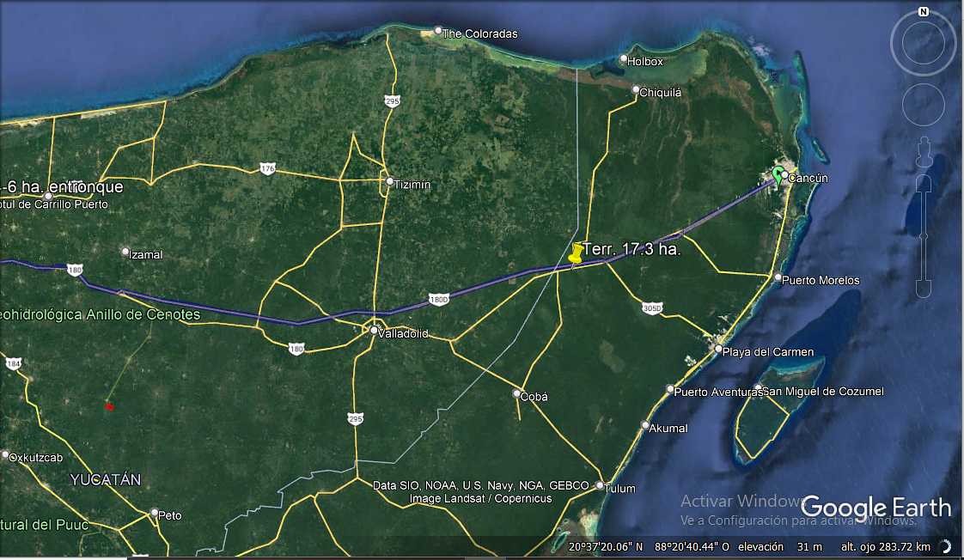
Task: Click the Playa del Carmen place label
Action: 768,352
